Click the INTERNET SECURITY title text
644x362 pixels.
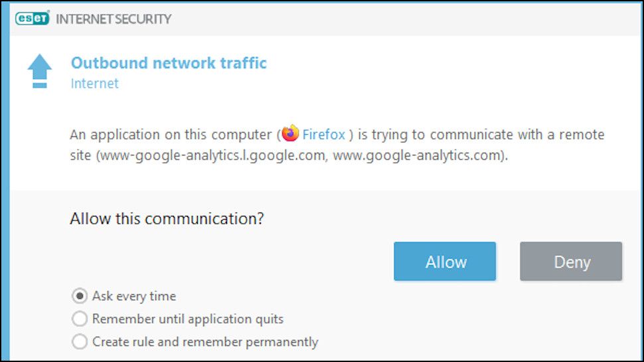coord(114,19)
